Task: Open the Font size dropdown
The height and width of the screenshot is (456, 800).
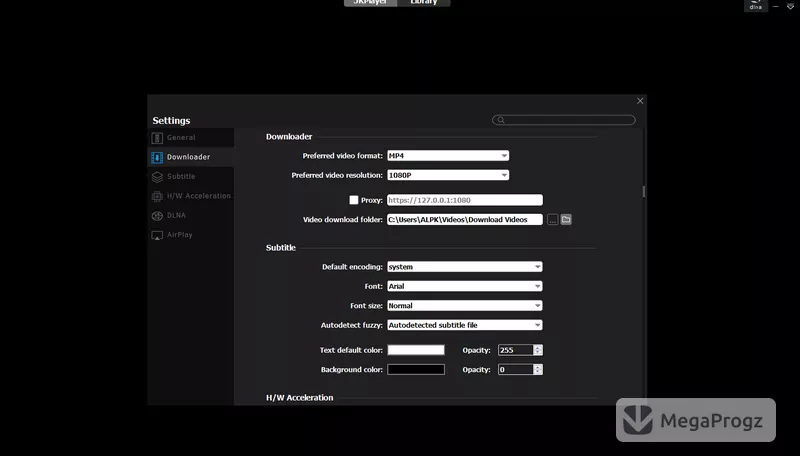Action: (465, 306)
